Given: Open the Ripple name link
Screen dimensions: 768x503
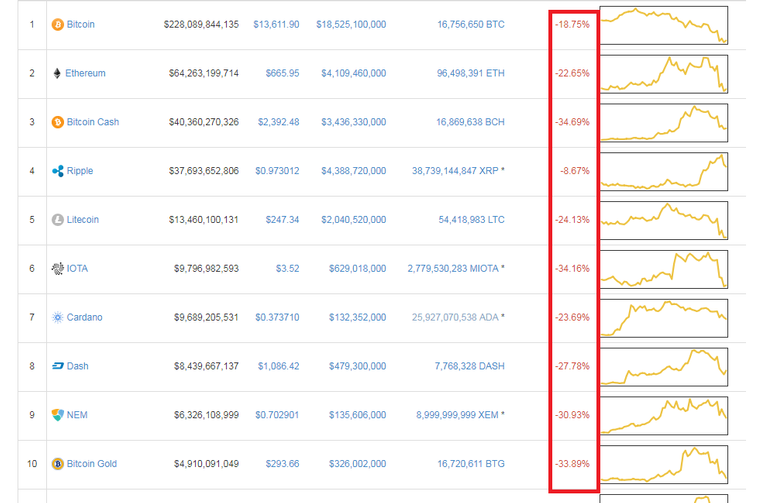Looking at the screenshot, I should click(x=80, y=171).
